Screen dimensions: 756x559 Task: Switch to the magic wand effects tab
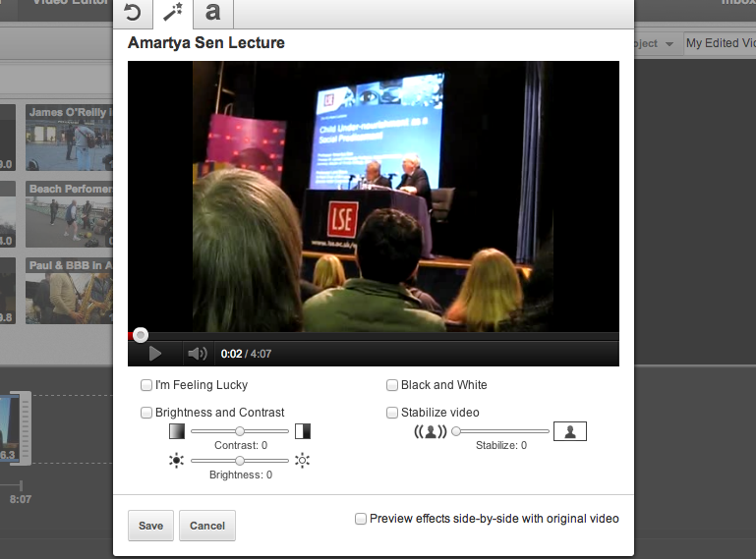tap(173, 14)
